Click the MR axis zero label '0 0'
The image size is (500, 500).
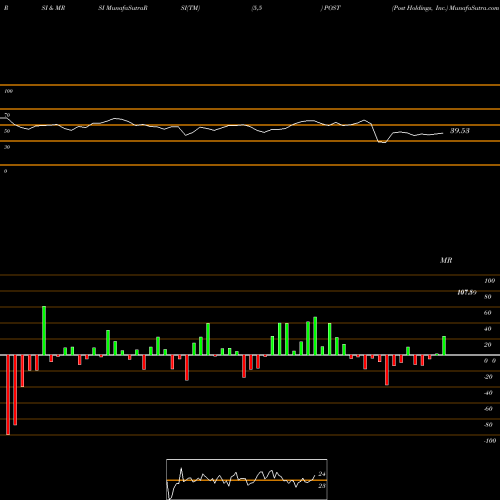point(490,361)
